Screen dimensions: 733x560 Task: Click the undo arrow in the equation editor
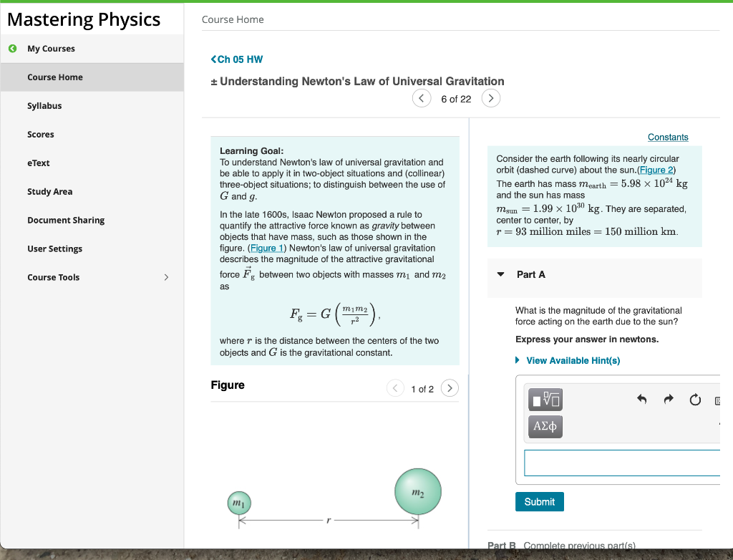pyautogui.click(x=643, y=400)
